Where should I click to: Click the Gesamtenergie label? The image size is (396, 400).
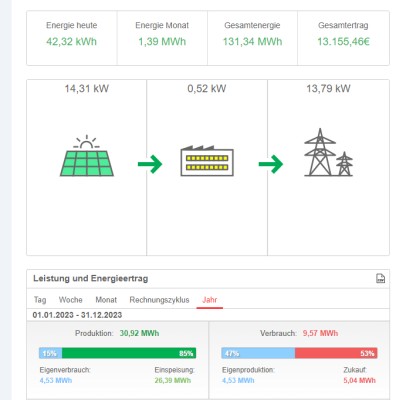click(x=252, y=25)
